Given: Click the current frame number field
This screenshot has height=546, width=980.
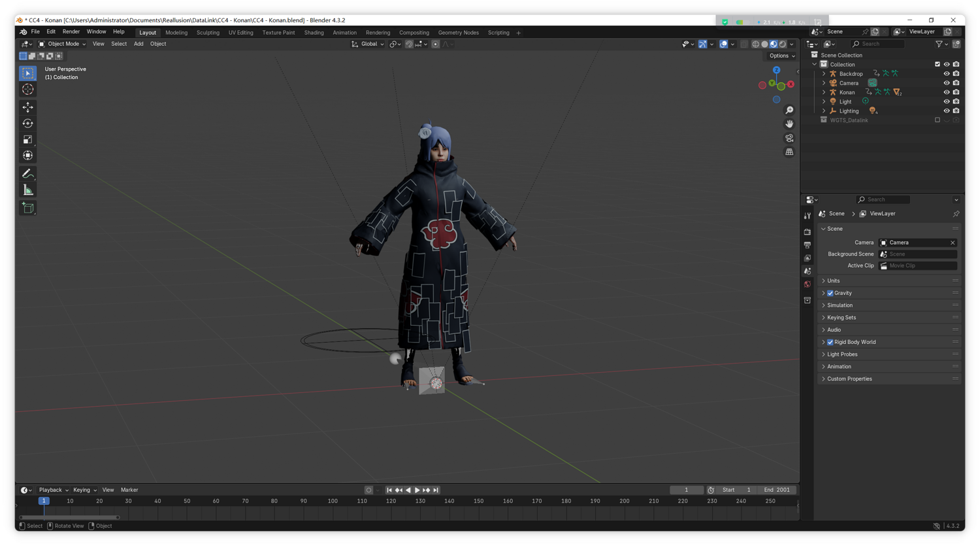Looking at the screenshot, I should pos(686,490).
